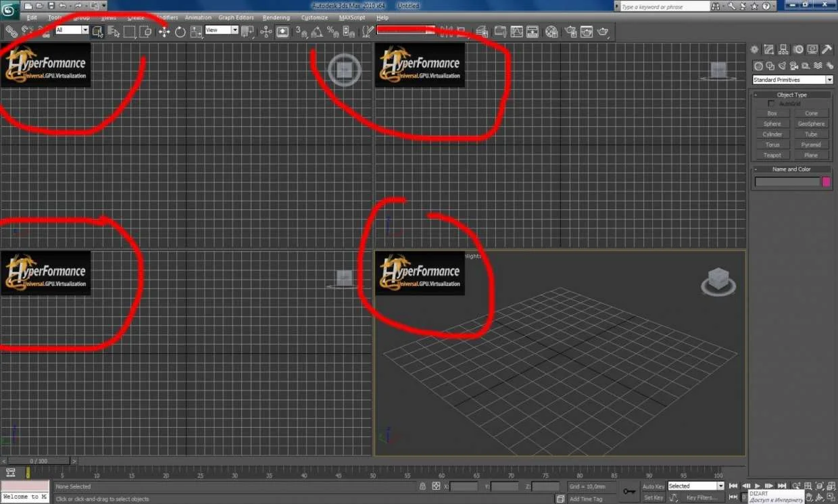Open Edit Named Selection Sets
The image size is (838, 504).
(367, 31)
